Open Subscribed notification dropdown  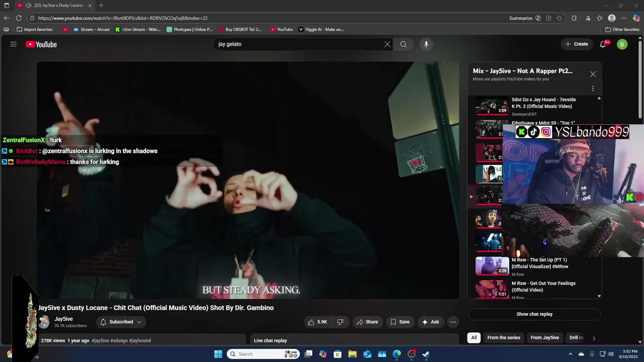[x=121, y=322]
